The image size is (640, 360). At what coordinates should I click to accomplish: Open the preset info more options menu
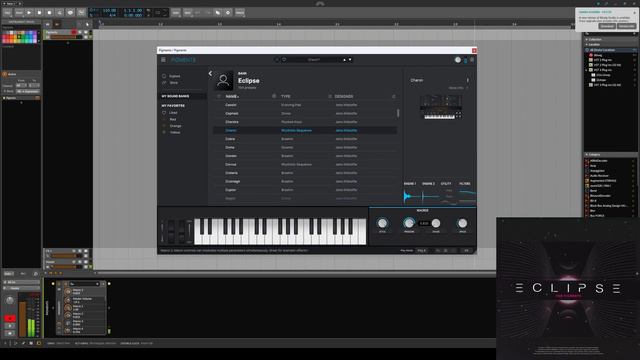467,80
